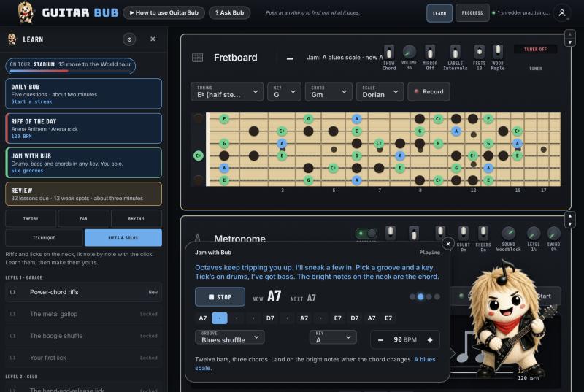
Task: Open the jam Key A dropdown
Action: tap(333, 337)
